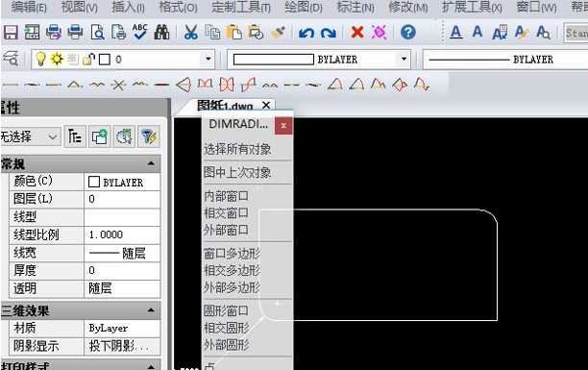Cut selection with the scissors icon
The image size is (588, 370).
190,33
